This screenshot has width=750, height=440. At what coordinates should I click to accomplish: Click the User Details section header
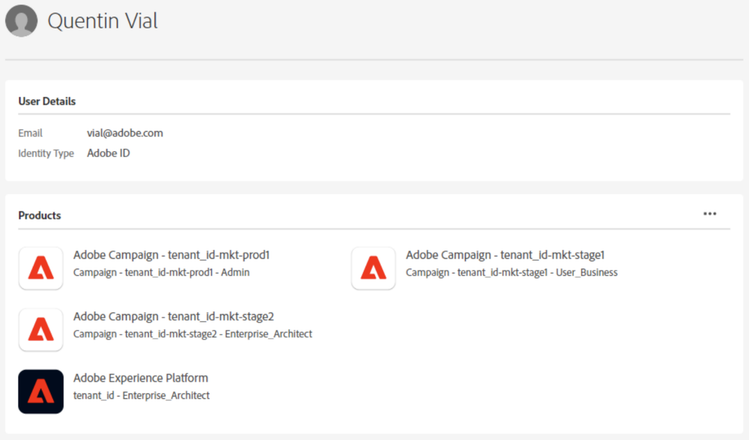[47, 101]
